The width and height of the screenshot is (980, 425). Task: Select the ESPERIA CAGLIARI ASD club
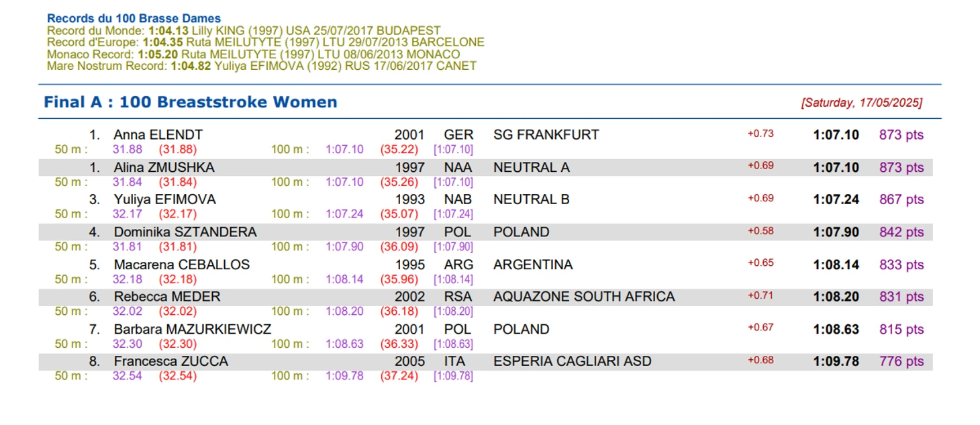[572, 361]
